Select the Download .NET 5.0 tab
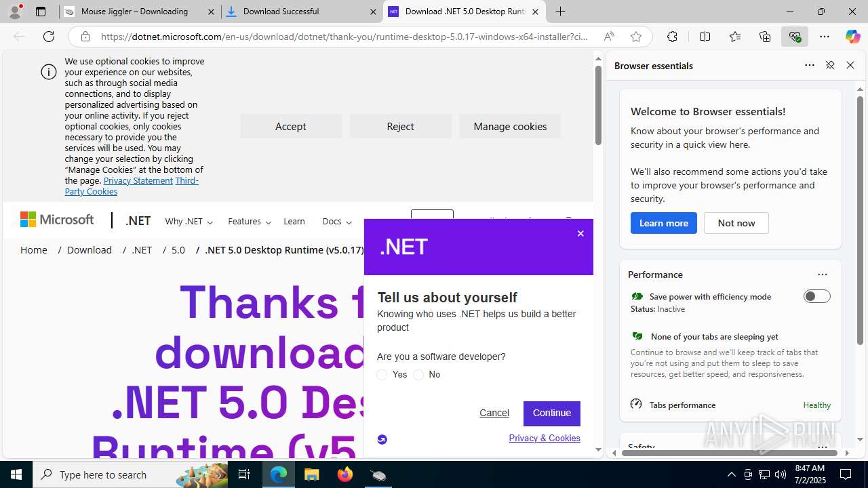 click(465, 12)
